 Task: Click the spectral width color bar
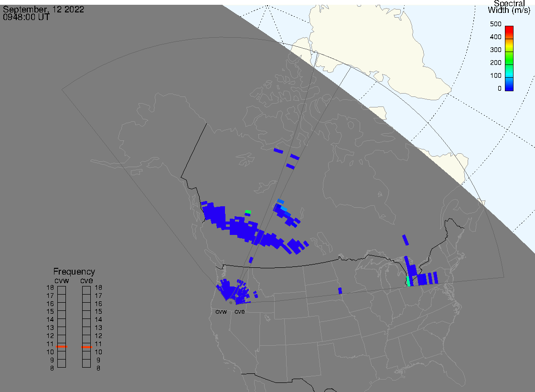509,58
